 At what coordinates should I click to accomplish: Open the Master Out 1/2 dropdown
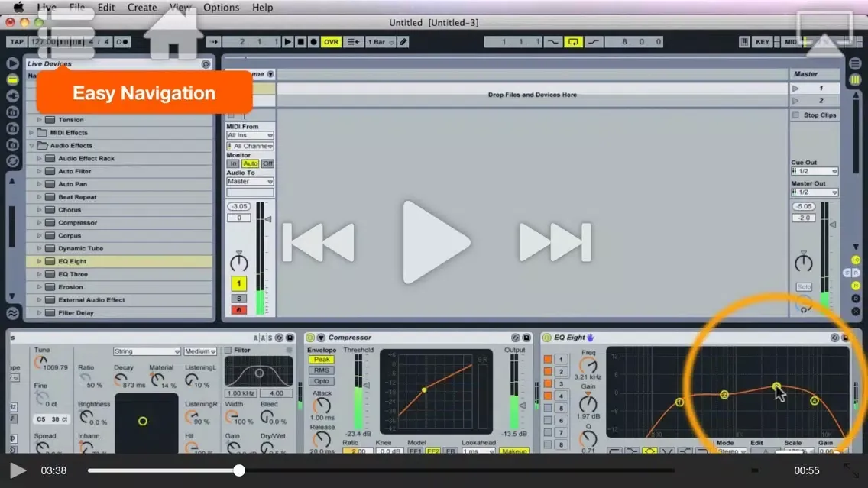815,192
